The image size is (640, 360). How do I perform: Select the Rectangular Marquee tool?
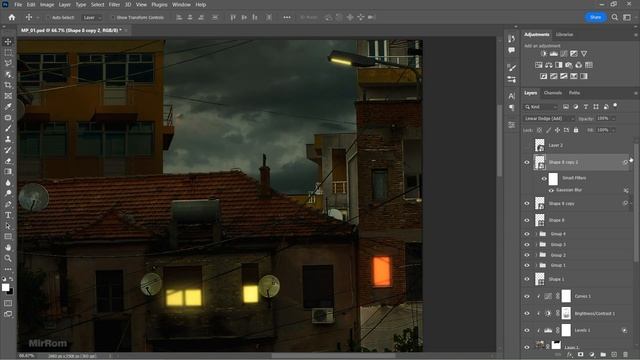[x=8, y=53]
